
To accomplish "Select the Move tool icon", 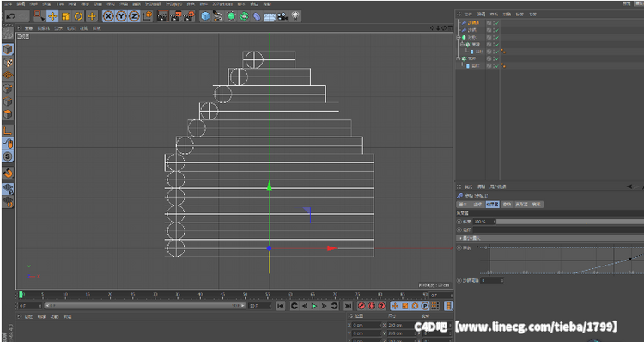I will click(x=52, y=16).
